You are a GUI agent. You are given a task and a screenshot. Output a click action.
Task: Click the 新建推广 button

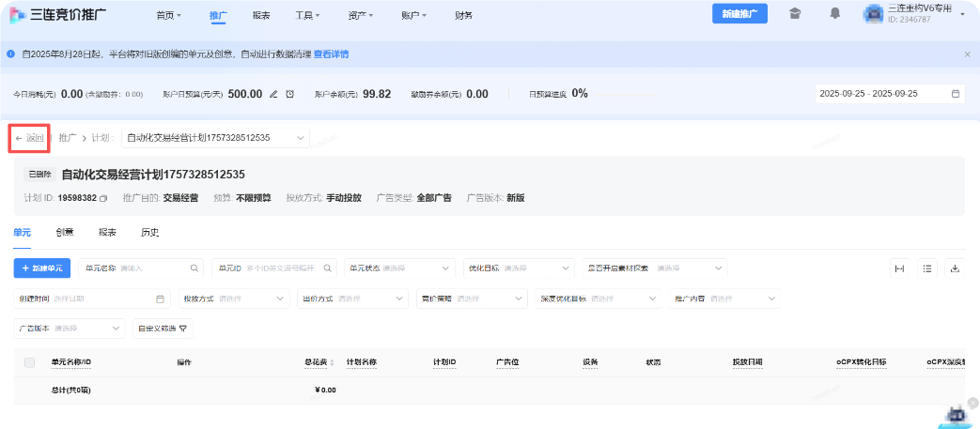(x=740, y=14)
